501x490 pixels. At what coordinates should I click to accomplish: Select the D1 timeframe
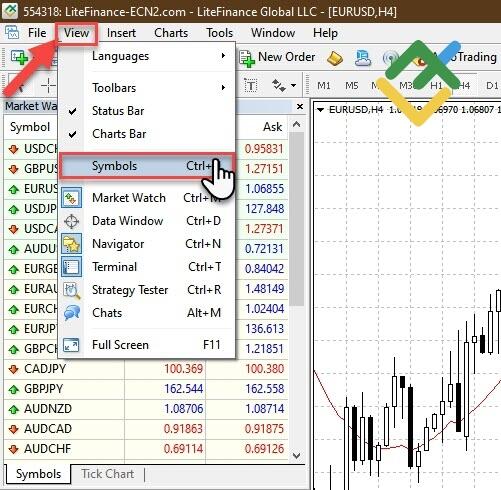click(x=492, y=86)
